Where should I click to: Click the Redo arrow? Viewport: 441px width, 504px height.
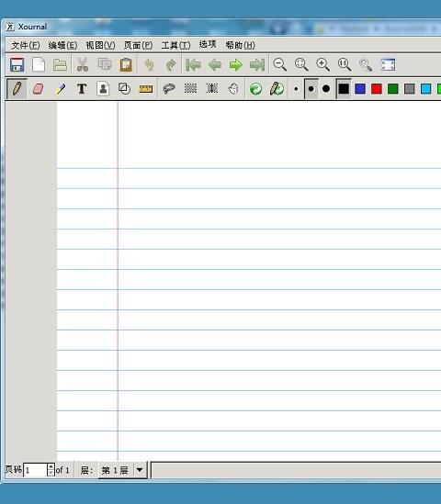pos(171,64)
